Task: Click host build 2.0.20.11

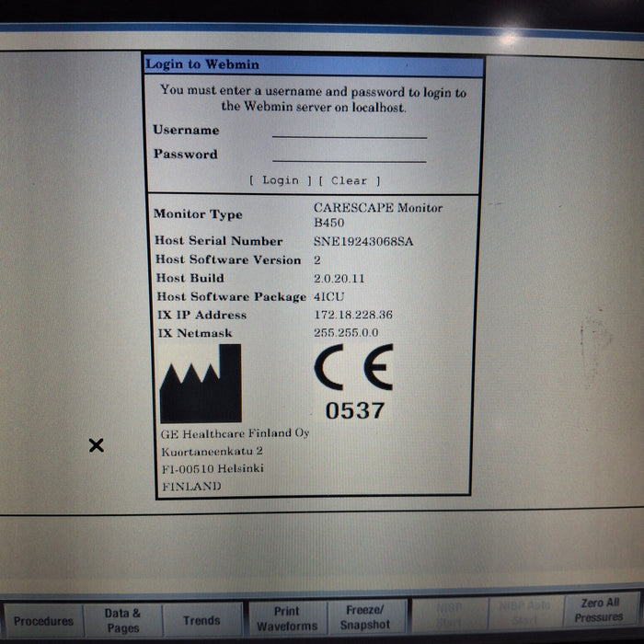Action: tap(339, 279)
